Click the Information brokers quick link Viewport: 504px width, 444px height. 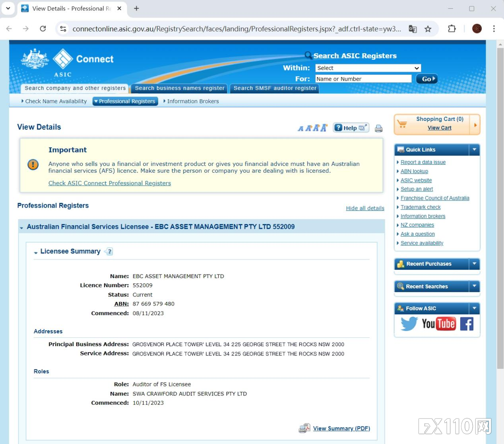(423, 216)
